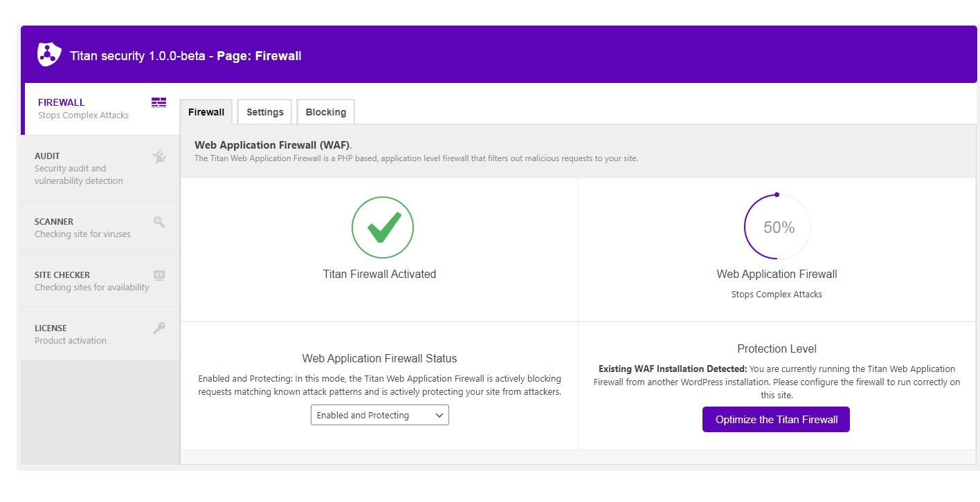Click Optimize the Titan Firewall button

pyautogui.click(x=777, y=420)
